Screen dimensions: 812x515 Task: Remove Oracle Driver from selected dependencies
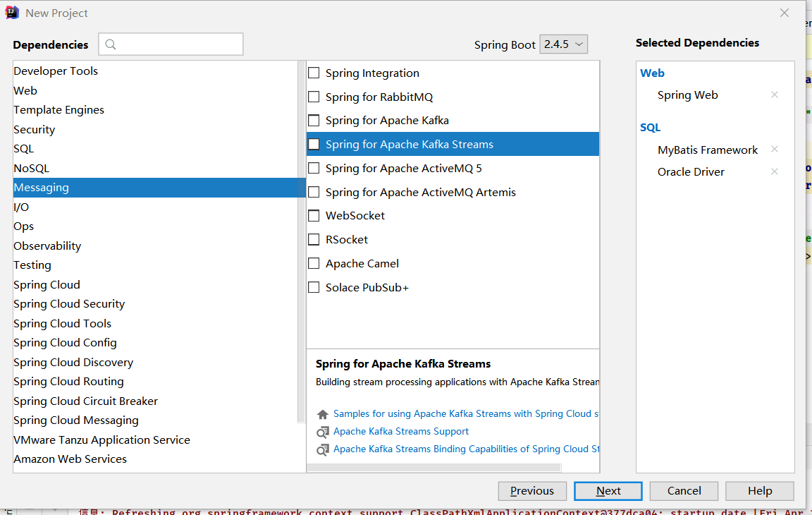pos(774,171)
